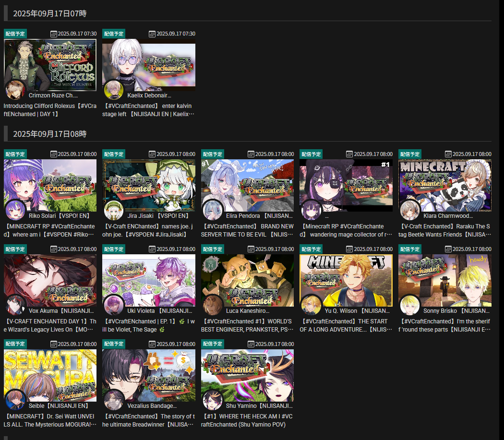The height and width of the screenshot is (440, 504).
Task: Open the SEIWATT MOGURA thumbnail
Action: tap(50, 375)
